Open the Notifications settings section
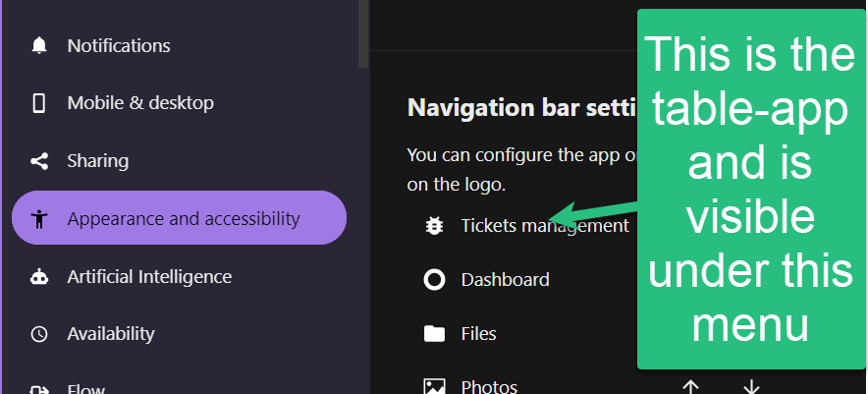Image resolution: width=868 pixels, height=394 pixels. [x=119, y=46]
